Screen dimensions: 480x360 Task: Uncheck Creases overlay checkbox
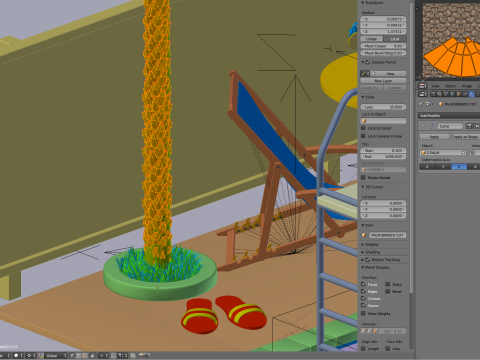click(x=363, y=298)
